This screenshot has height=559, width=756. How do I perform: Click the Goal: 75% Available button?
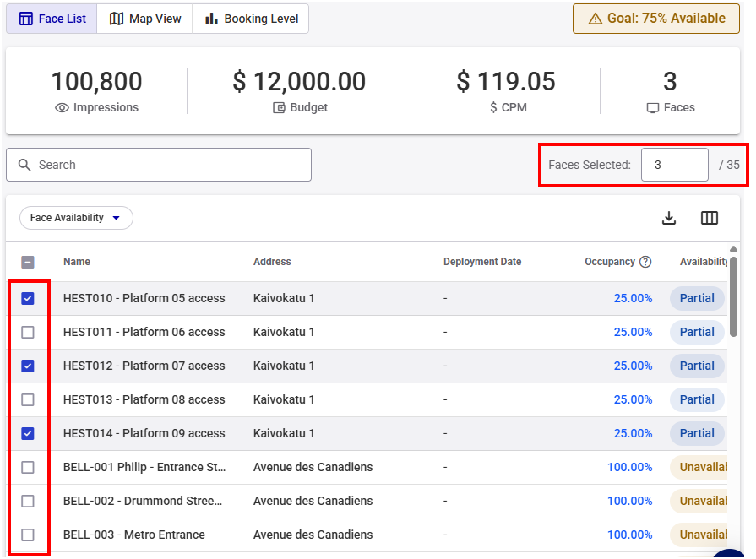656,19
